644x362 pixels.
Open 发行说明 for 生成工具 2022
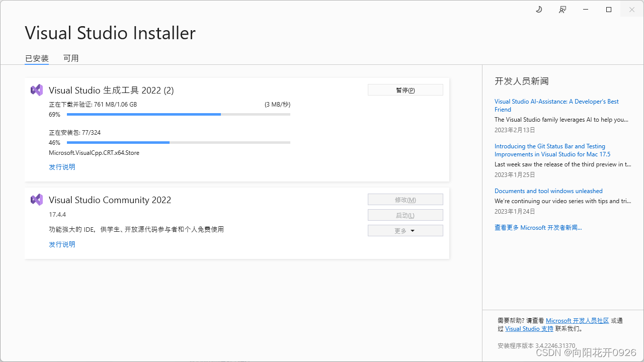coord(61,166)
